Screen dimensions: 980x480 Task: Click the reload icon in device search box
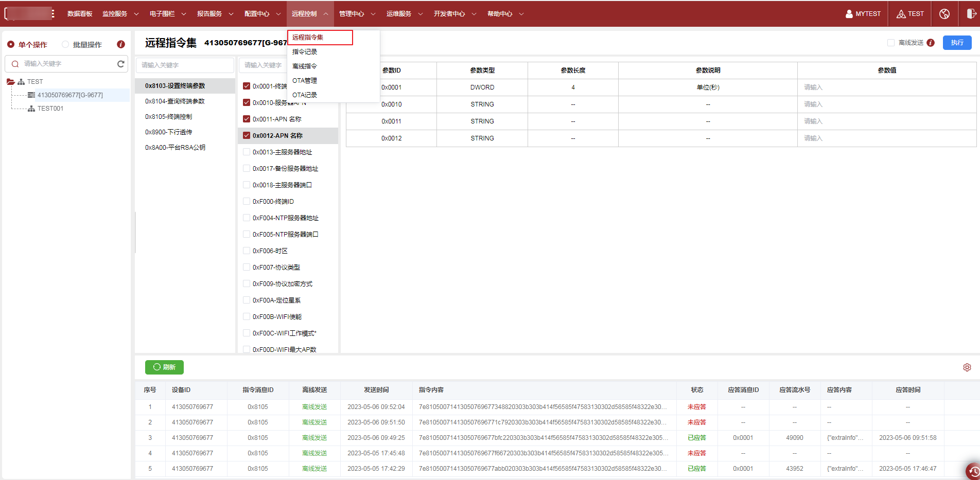(121, 64)
